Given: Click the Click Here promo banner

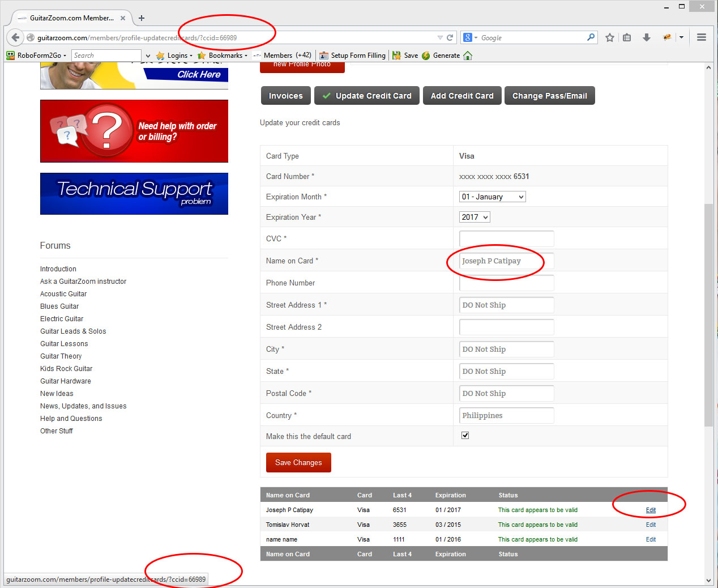Looking at the screenshot, I should tap(134, 76).
